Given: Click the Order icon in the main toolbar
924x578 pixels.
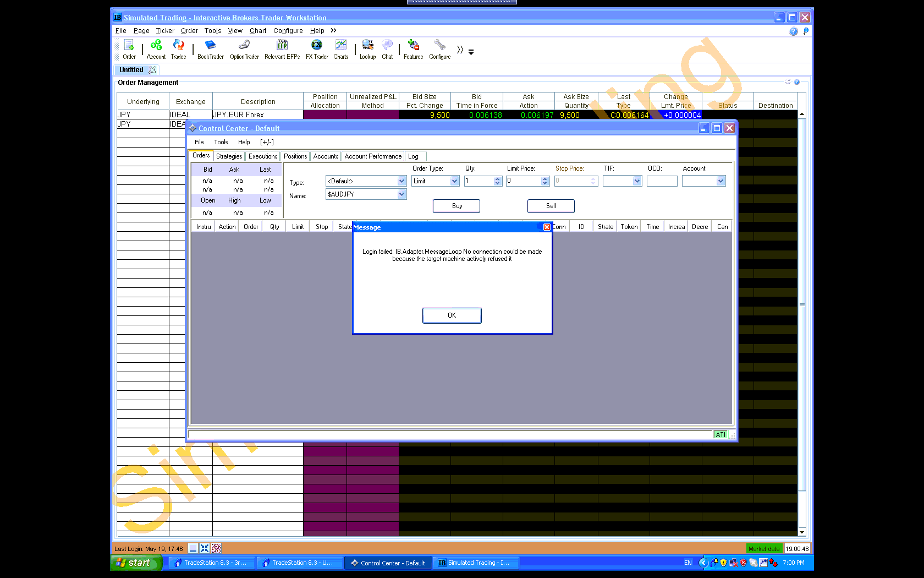Looking at the screenshot, I should (129, 49).
